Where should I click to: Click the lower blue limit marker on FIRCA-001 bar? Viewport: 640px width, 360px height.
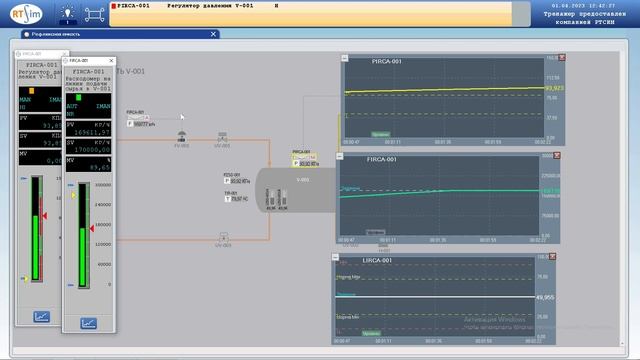click(71, 285)
